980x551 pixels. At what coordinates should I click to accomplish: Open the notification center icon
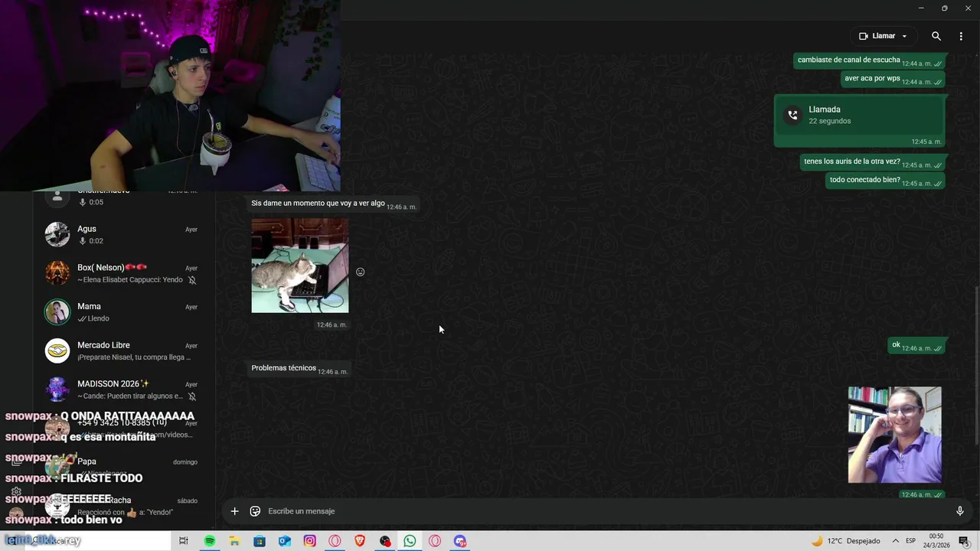tap(964, 541)
